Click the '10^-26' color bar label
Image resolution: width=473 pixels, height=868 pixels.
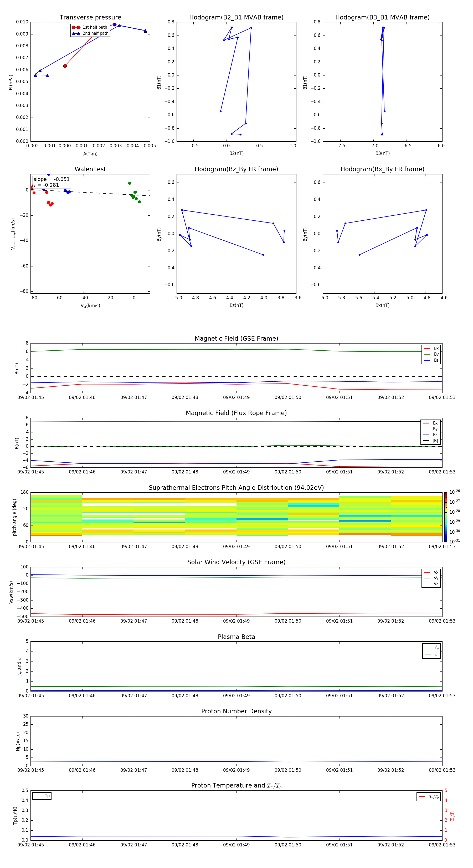[x=454, y=492]
